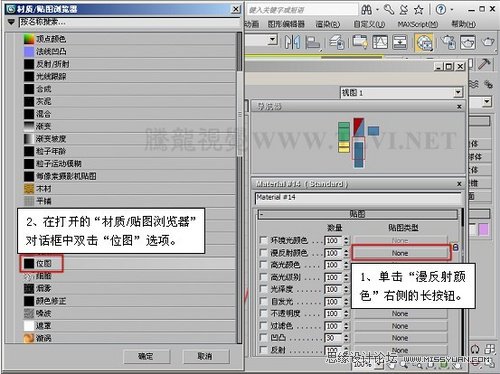Click the purple object color swatch
The width and height of the screenshot is (500, 374).
[484, 230]
